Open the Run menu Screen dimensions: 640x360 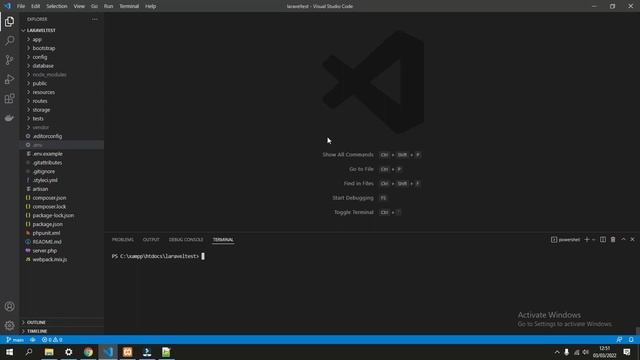[x=108, y=6]
